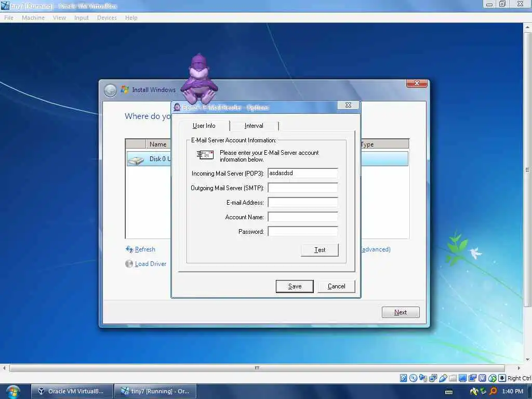Click the audio status icon in VirtualBox bar
This screenshot has width=532, height=399.
423,378
